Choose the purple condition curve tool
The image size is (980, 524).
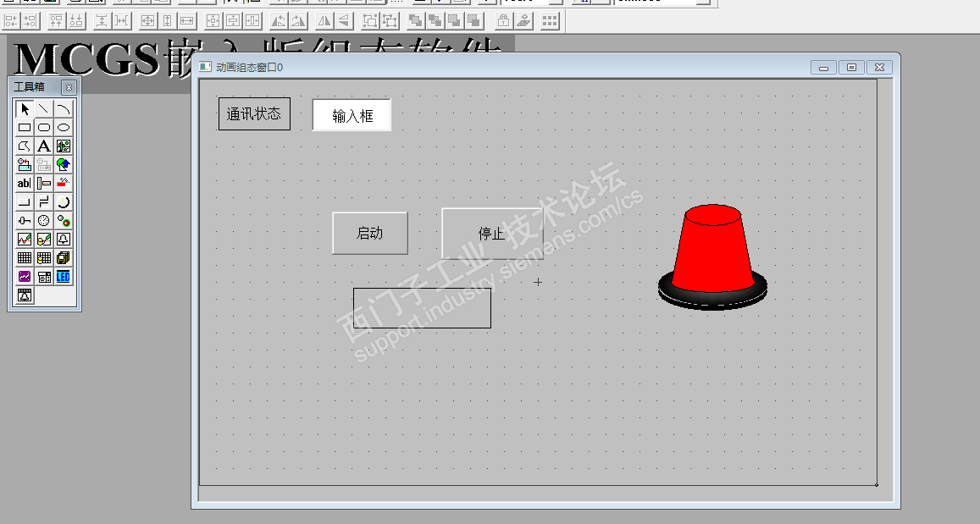[25, 277]
